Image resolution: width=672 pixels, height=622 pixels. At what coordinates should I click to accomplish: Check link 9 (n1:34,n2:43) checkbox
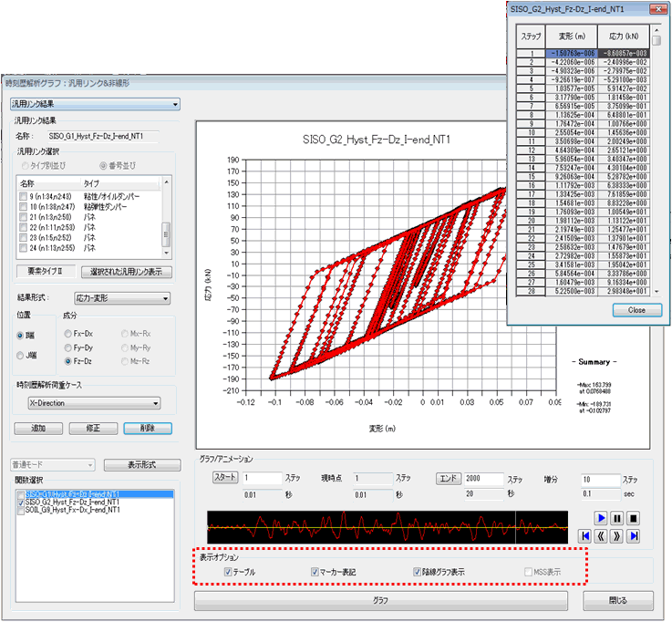tap(23, 196)
